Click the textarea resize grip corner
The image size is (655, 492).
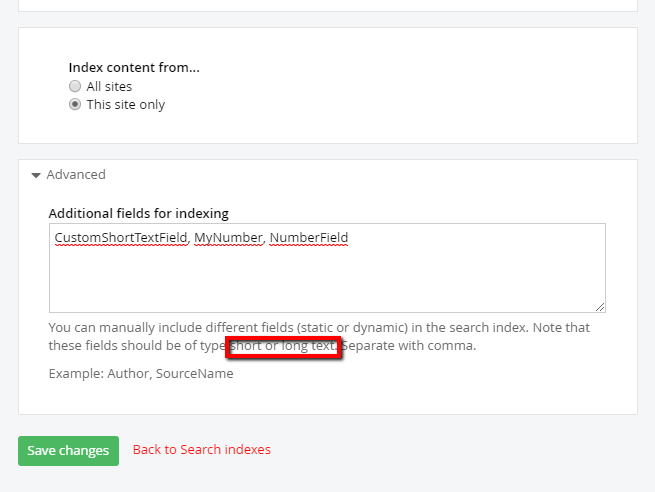coord(600,307)
